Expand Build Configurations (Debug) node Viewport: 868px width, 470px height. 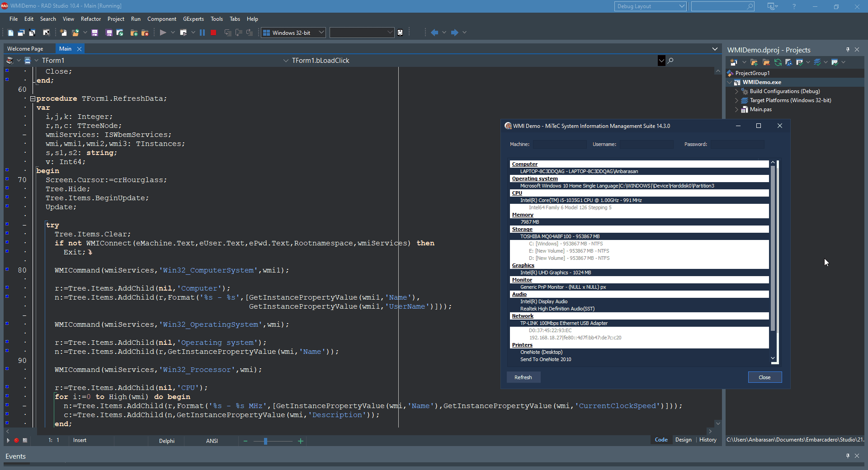point(736,91)
